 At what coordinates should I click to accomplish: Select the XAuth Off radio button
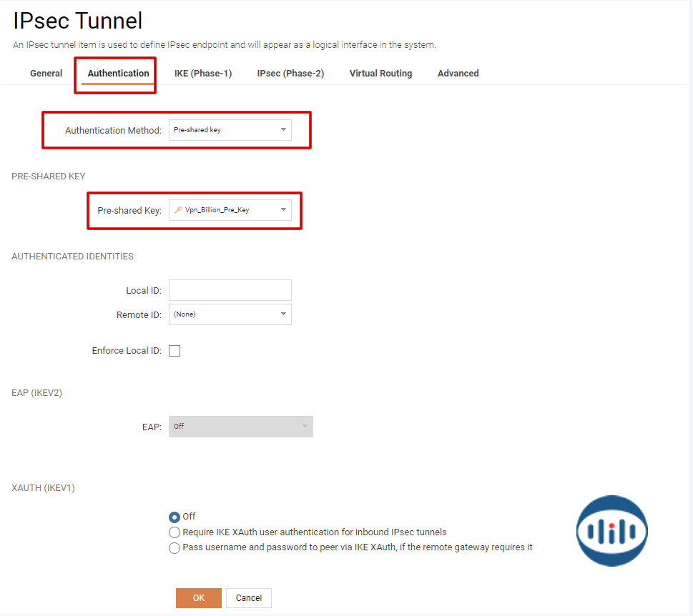(x=175, y=517)
